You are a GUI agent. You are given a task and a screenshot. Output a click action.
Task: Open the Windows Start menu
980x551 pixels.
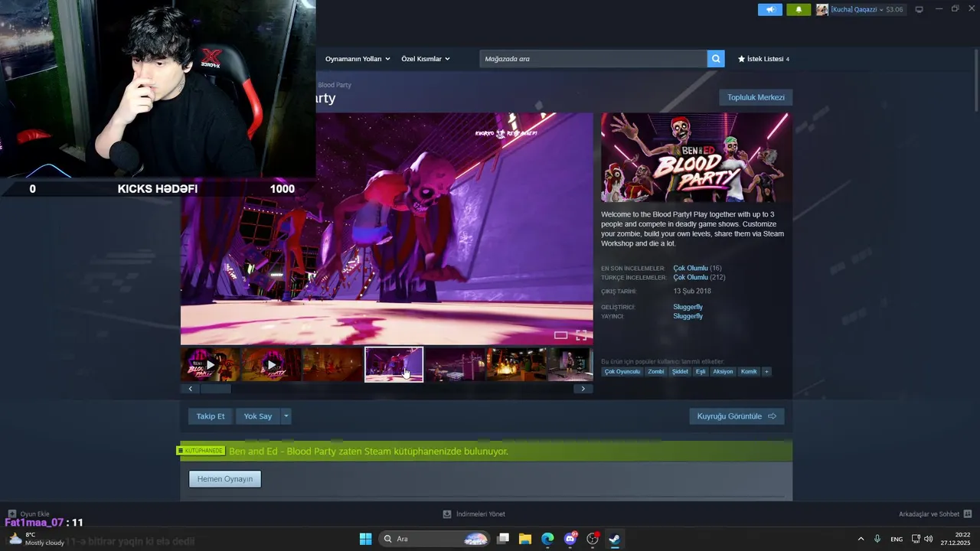[365, 539]
